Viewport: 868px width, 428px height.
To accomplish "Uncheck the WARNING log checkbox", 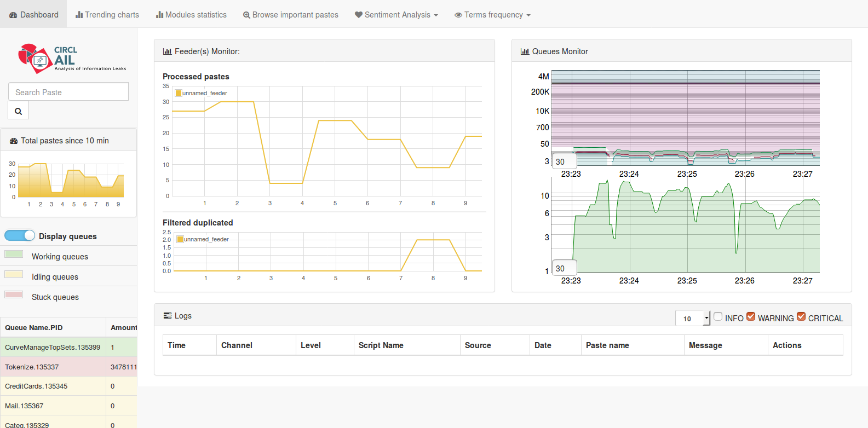I will click(751, 316).
